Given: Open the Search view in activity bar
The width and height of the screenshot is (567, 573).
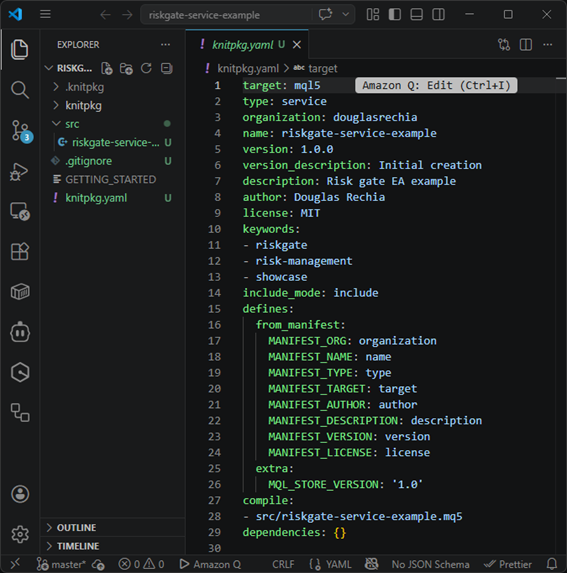Looking at the screenshot, I should (x=20, y=90).
